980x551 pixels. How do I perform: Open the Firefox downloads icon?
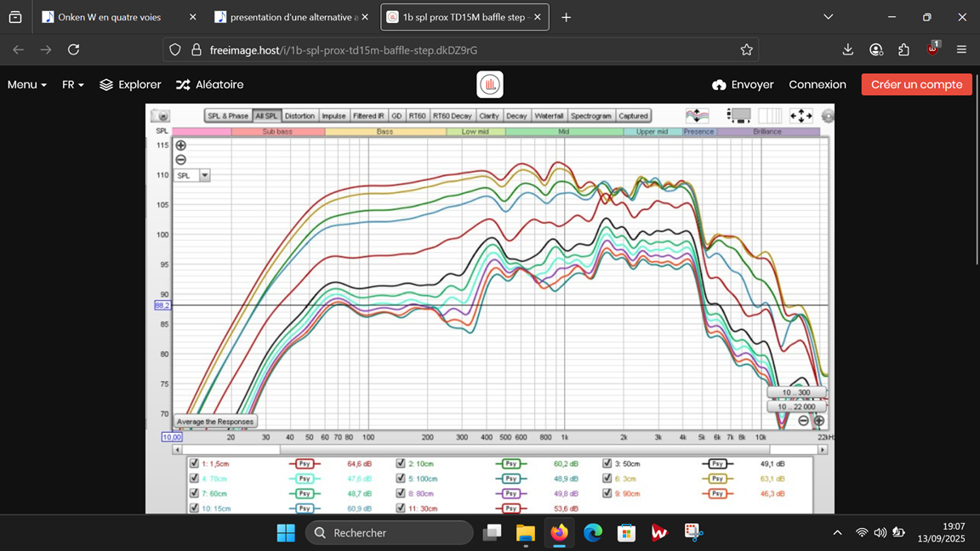pos(847,50)
